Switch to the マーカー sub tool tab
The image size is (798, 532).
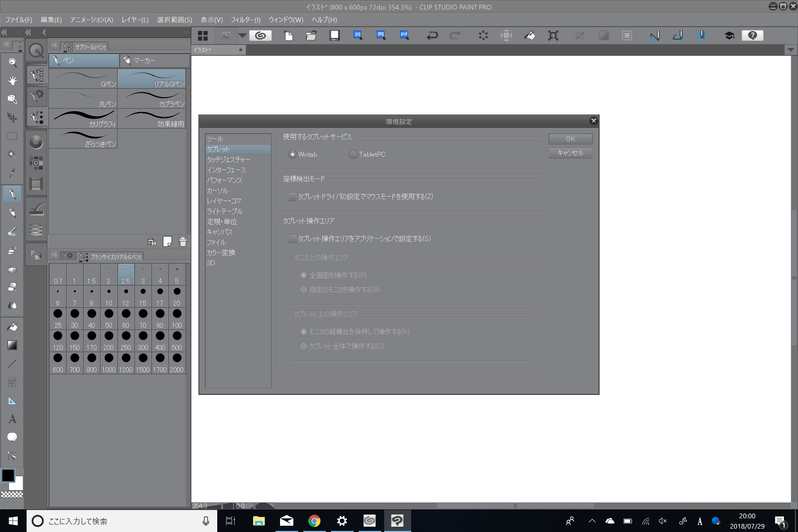click(154, 61)
